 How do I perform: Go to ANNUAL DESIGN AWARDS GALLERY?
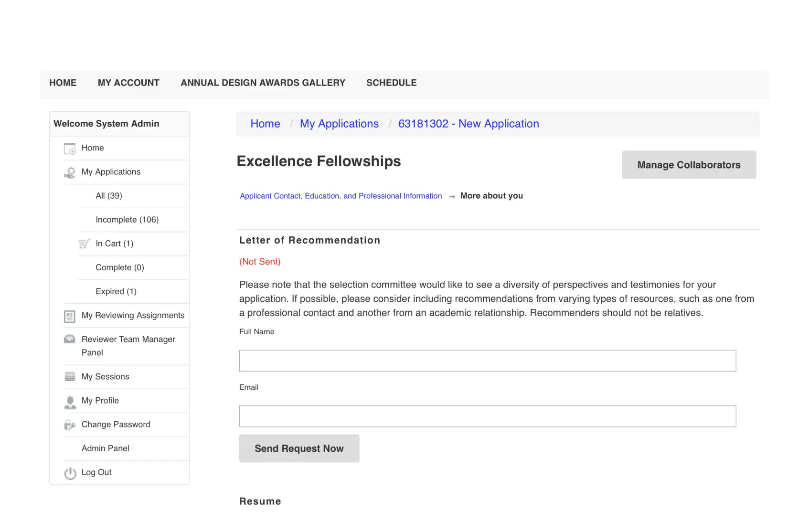[263, 83]
